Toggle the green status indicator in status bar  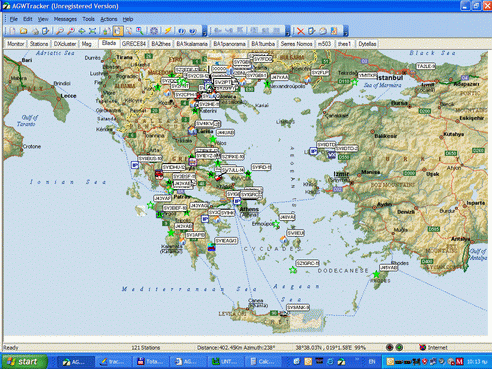tap(399, 347)
